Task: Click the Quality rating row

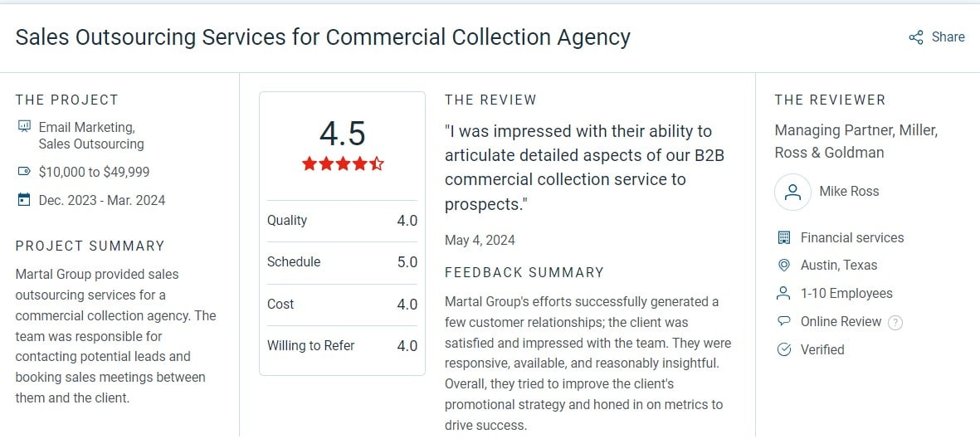Action: tap(342, 221)
